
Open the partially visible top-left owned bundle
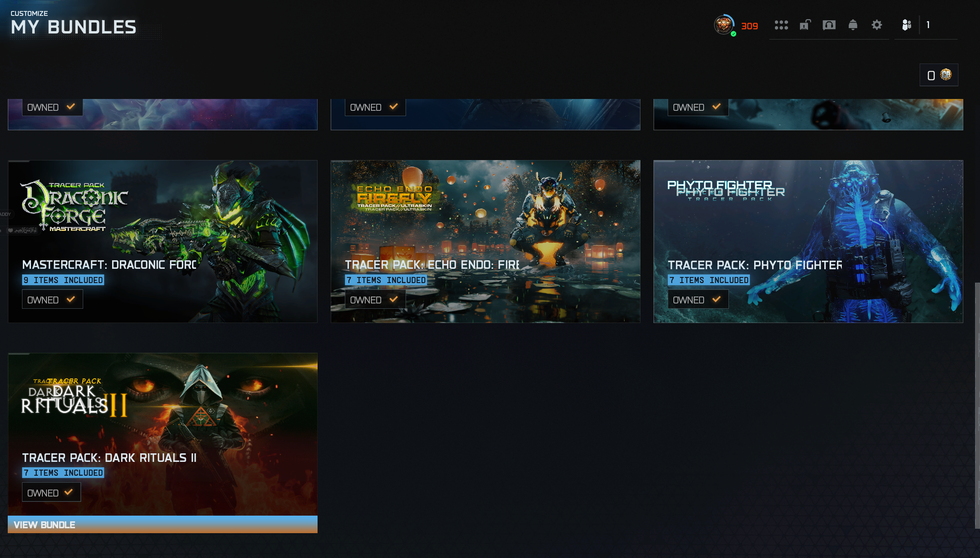(163, 114)
